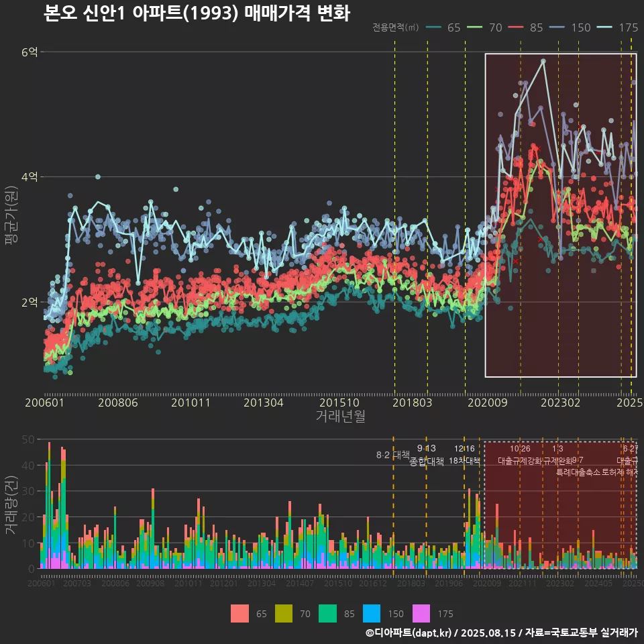Click the 65㎡ teal line swatch in the top legend
This screenshot has width=644, height=644.
click(434, 28)
